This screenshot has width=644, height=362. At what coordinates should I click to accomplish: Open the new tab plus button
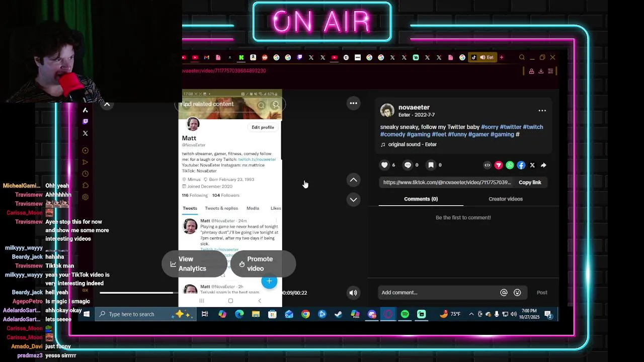click(x=502, y=57)
